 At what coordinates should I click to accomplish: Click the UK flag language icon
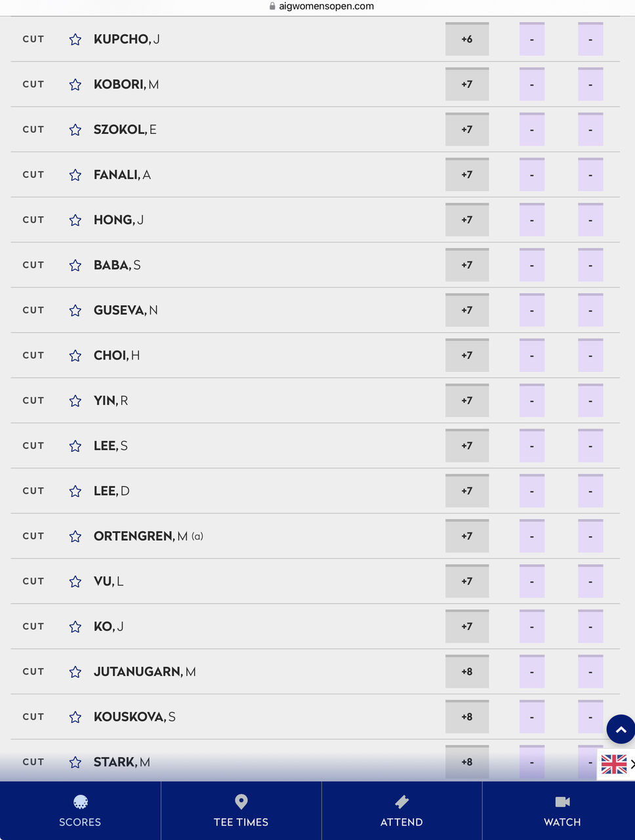pos(613,765)
